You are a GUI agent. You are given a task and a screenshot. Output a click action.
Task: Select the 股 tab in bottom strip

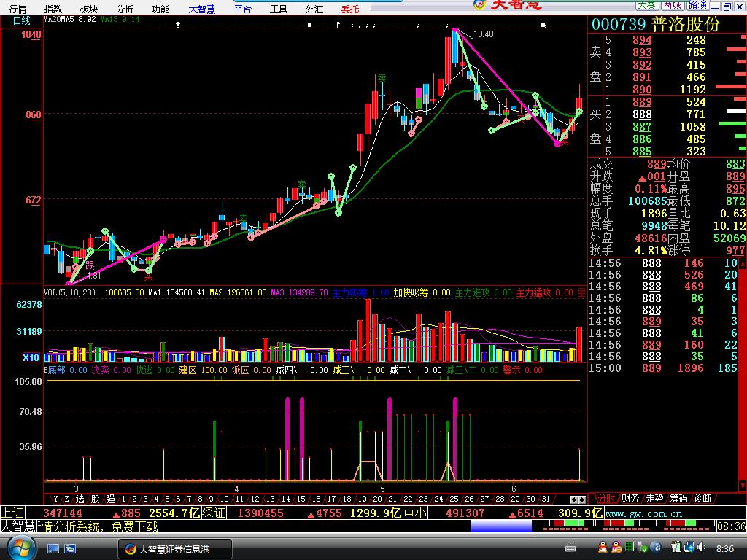pos(96,499)
